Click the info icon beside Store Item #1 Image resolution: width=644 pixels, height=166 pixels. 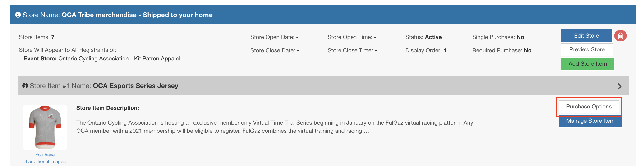25,86
